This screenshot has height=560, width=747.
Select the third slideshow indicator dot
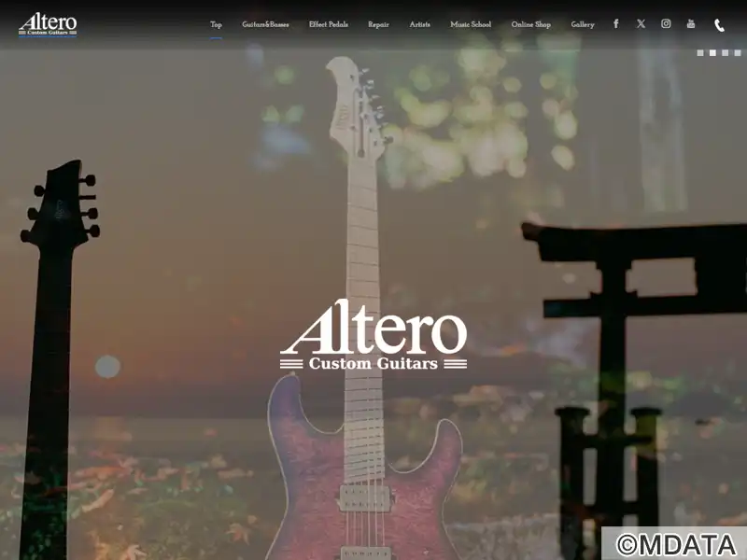coord(726,53)
